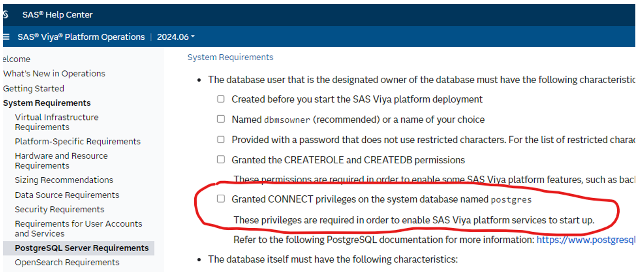Tick the 'Named dbmsowner' checkbox
The image size is (644, 272).
[x=221, y=119]
